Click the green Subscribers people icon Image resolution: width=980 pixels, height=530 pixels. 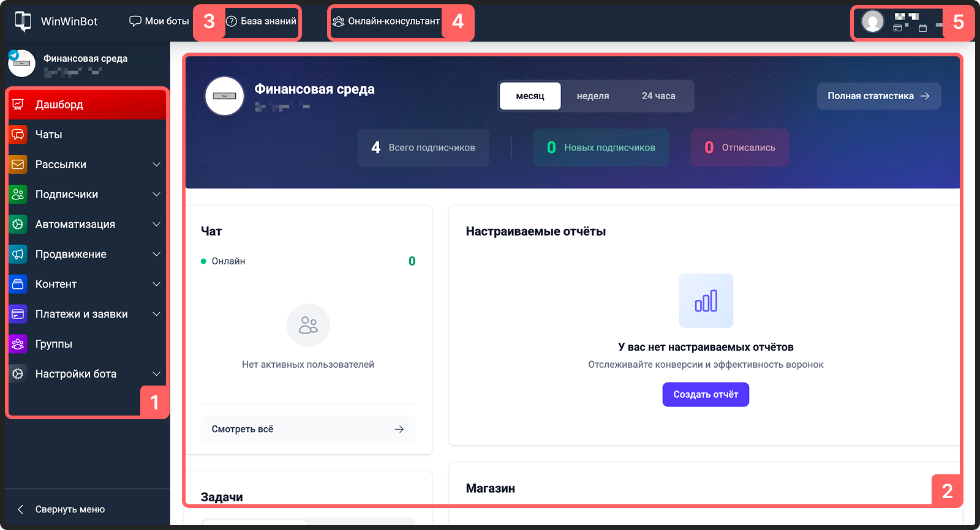click(18, 195)
